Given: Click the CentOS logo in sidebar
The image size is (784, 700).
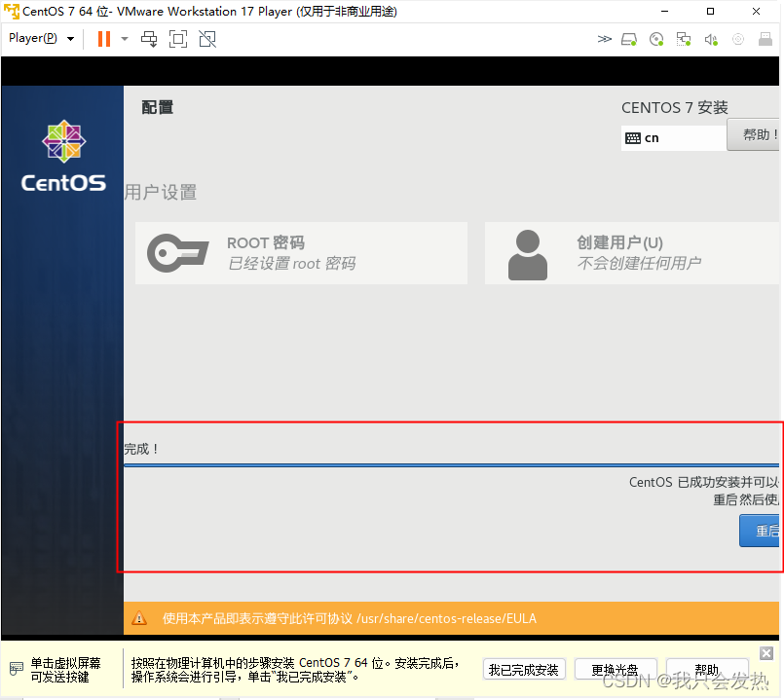Looking at the screenshot, I should click(63, 156).
